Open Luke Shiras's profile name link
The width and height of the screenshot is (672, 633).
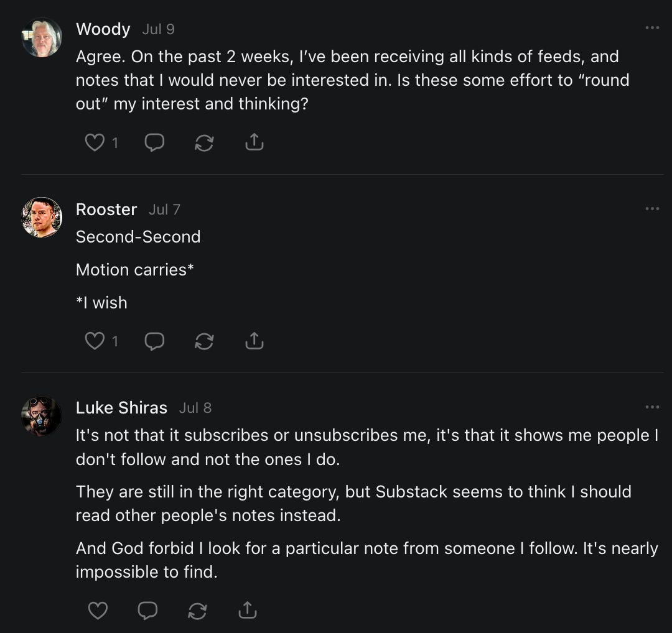click(x=121, y=408)
